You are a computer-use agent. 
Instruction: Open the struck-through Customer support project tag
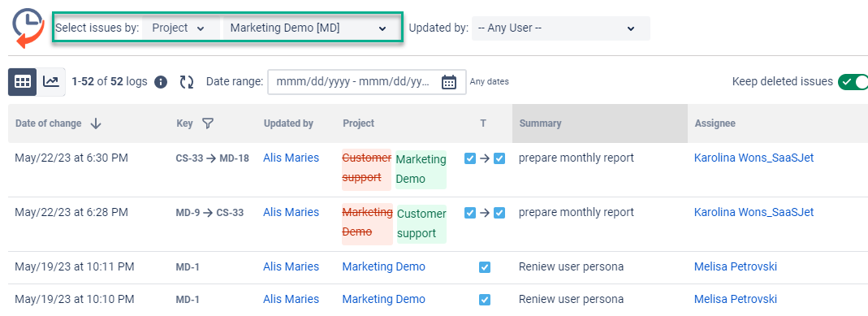point(366,169)
